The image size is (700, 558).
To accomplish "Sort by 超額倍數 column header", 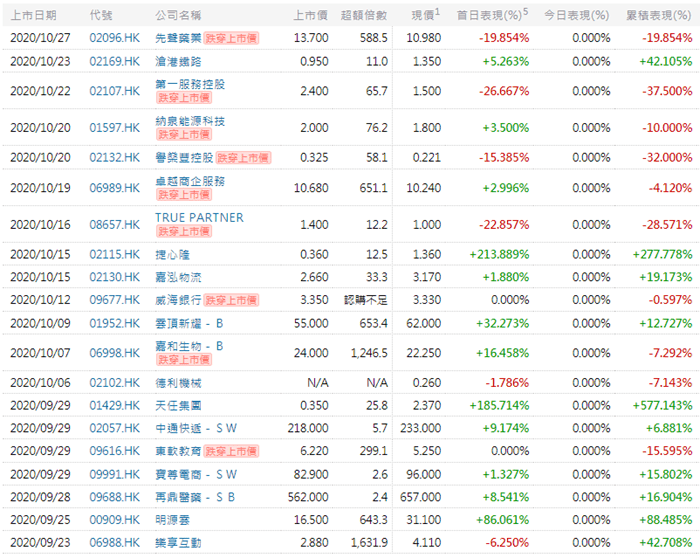I will pos(364,16).
